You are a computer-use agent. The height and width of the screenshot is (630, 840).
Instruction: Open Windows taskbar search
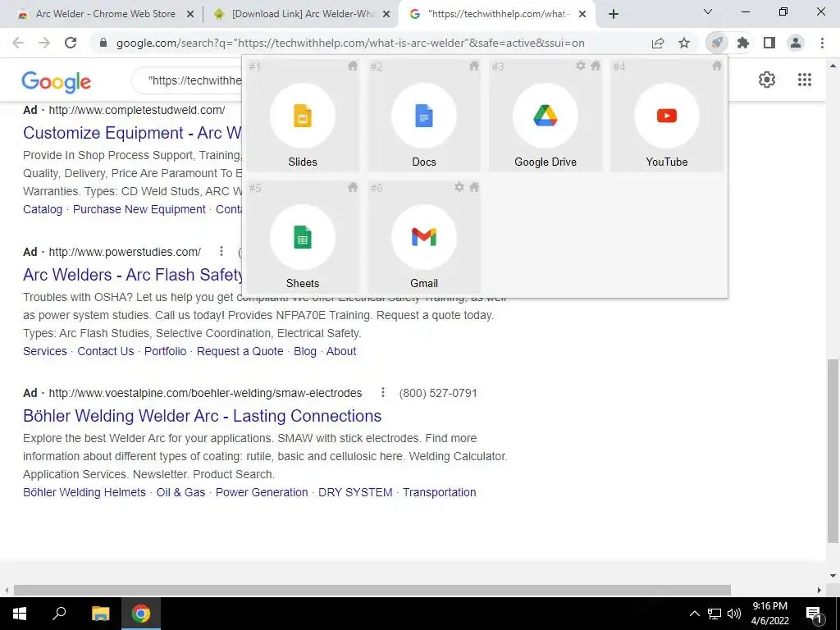coord(59,614)
